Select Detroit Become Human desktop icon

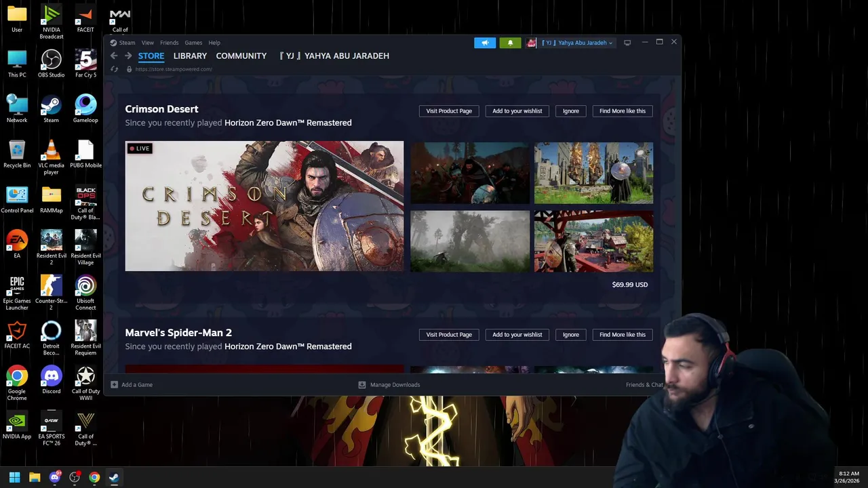51,339
